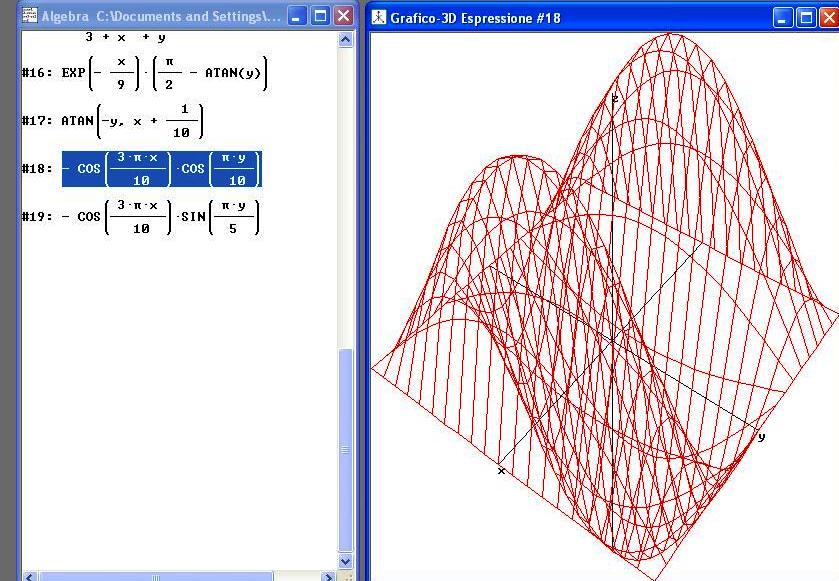Click Algebra horizontal scroll left arrow

(x=29, y=577)
